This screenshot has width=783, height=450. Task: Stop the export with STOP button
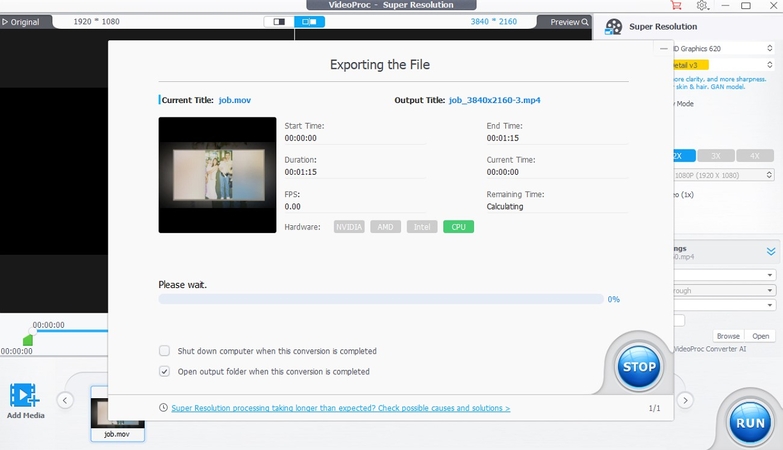(639, 367)
